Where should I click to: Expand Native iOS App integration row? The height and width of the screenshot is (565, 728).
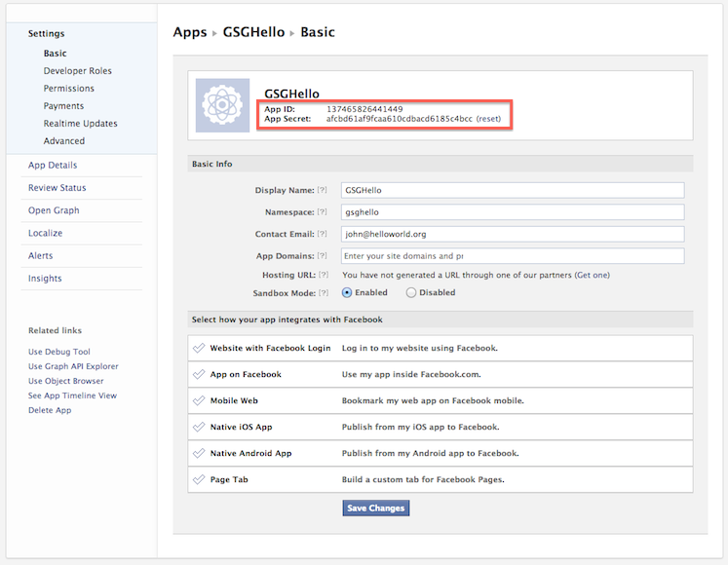[441, 427]
